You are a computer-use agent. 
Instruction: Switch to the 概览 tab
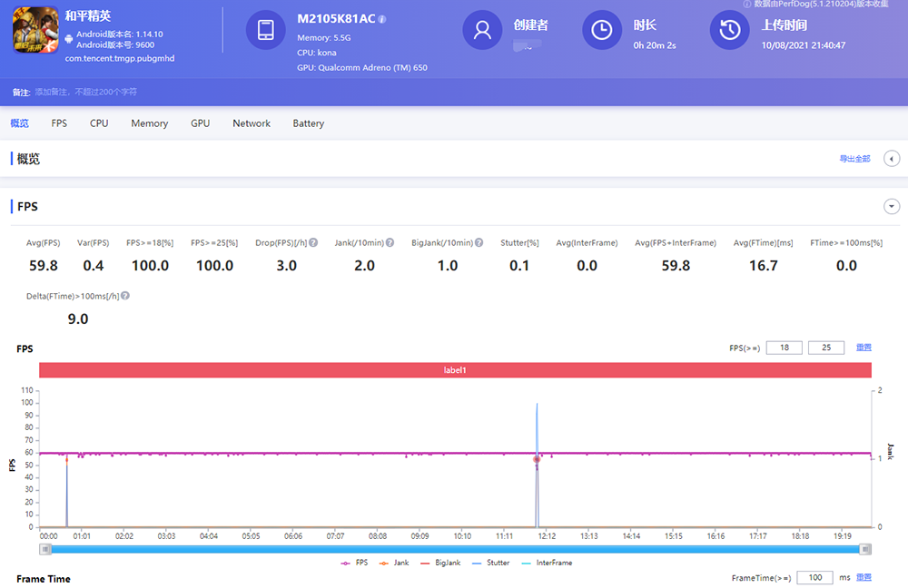point(20,123)
